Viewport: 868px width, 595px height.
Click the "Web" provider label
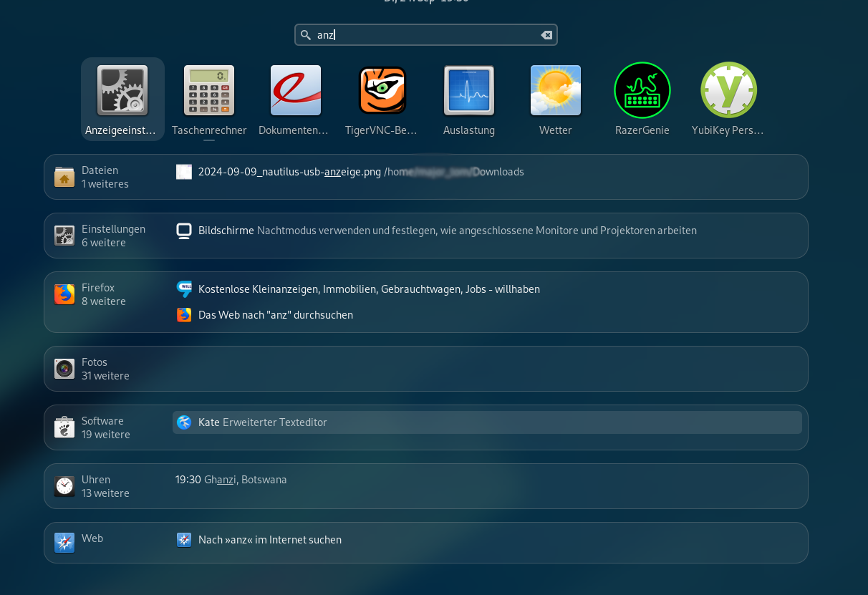tap(92, 538)
